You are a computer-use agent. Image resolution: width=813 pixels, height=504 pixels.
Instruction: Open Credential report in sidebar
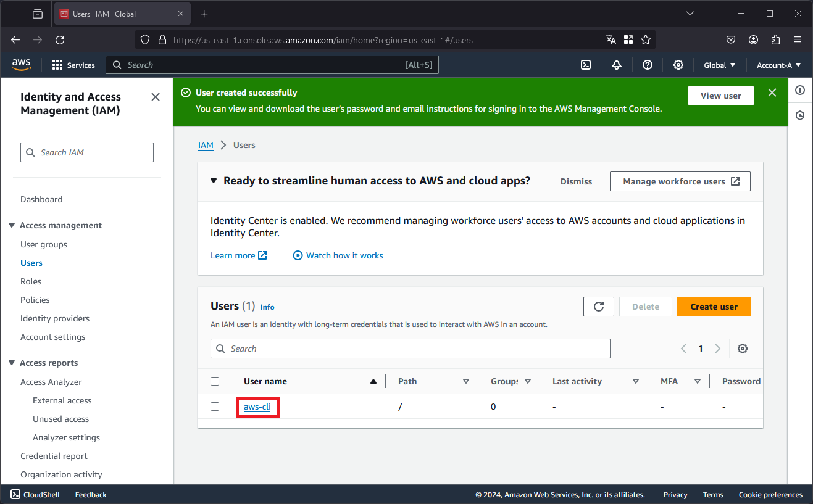coord(54,456)
